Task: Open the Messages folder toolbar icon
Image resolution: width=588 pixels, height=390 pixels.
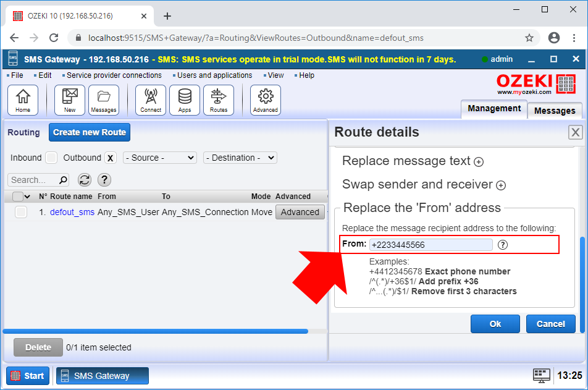Action: click(x=104, y=100)
